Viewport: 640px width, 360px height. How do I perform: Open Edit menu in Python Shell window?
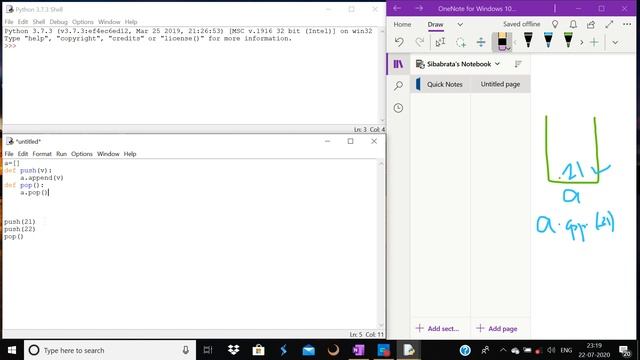pos(23,22)
